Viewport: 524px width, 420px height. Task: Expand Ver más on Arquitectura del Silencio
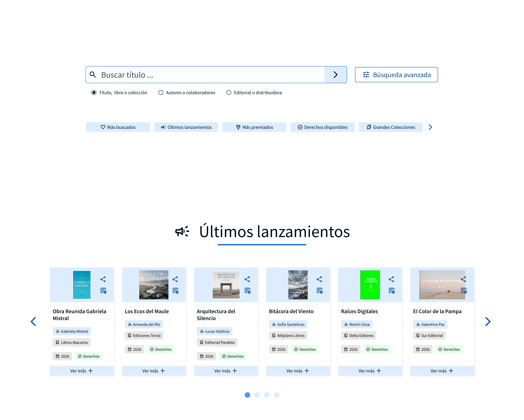pyautogui.click(x=226, y=370)
